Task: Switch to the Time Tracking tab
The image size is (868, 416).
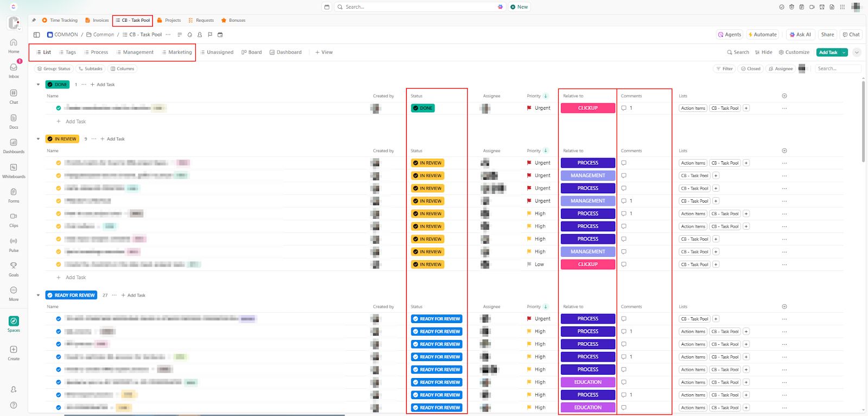Action: point(60,21)
